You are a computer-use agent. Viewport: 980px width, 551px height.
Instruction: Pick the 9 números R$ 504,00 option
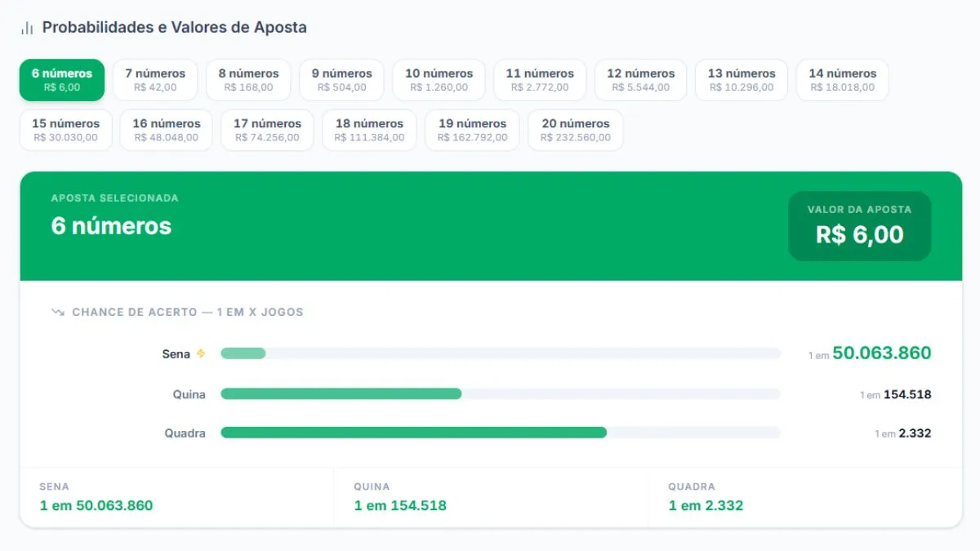click(x=341, y=80)
